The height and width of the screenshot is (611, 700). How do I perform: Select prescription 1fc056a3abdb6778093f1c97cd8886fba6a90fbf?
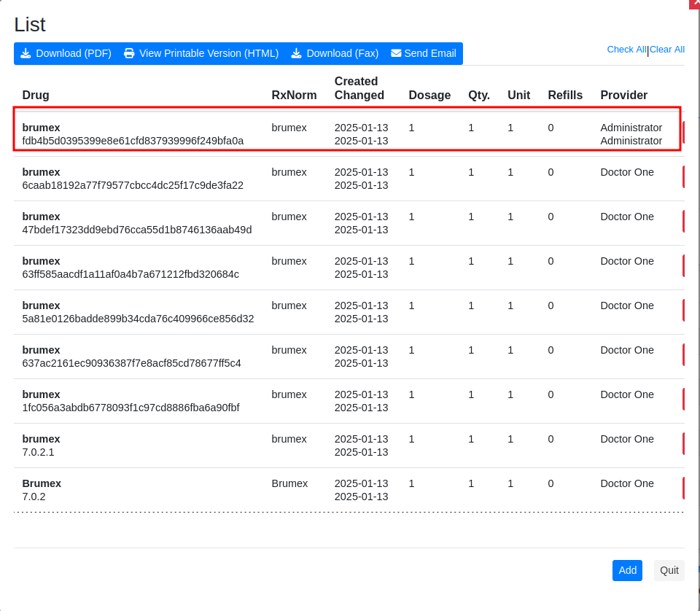click(x=349, y=401)
